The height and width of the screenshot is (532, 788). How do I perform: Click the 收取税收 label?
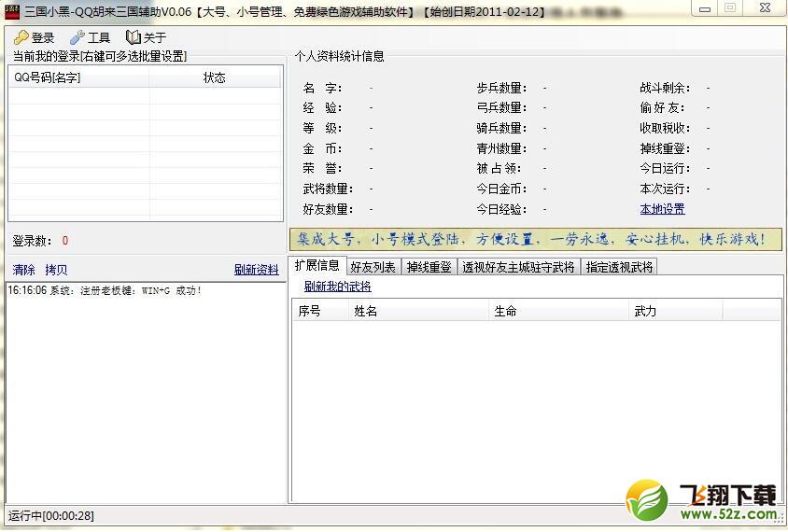[665, 129]
